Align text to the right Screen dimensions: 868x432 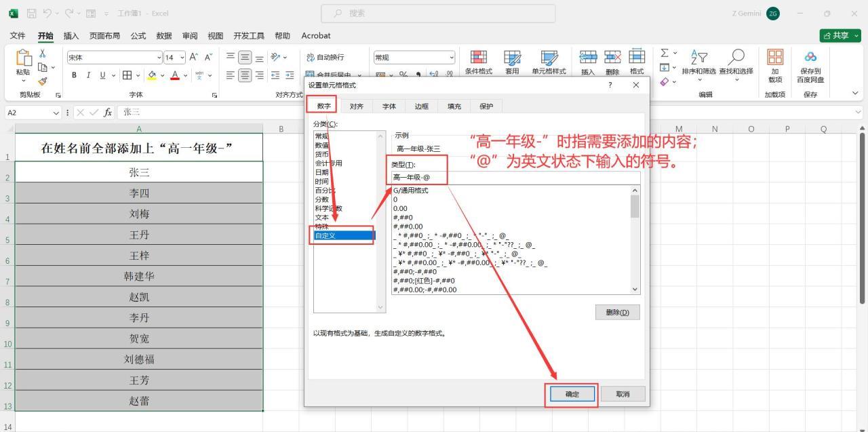(259, 75)
